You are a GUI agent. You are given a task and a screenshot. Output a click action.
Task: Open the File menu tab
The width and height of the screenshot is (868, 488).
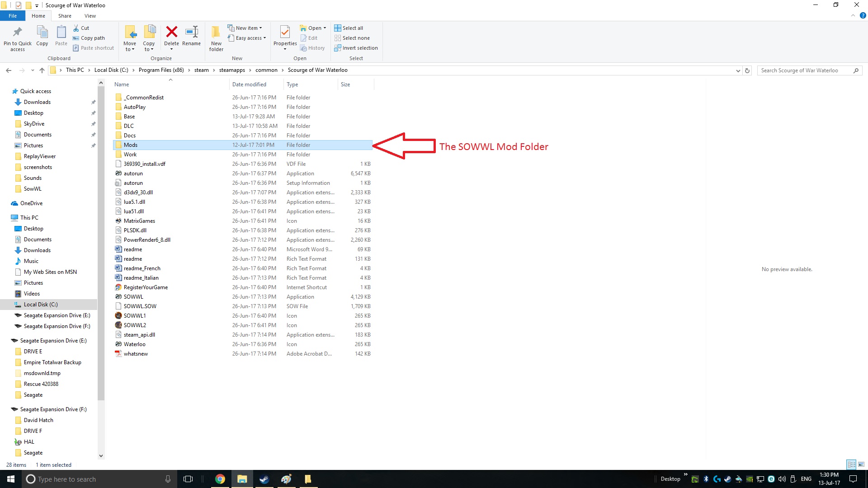(x=13, y=16)
